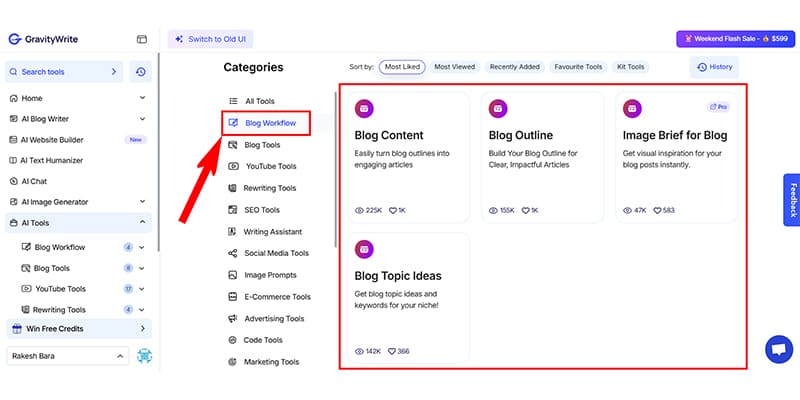Like Blog Topic Ideas via heart icon
The width and height of the screenshot is (800, 400).
(x=392, y=351)
